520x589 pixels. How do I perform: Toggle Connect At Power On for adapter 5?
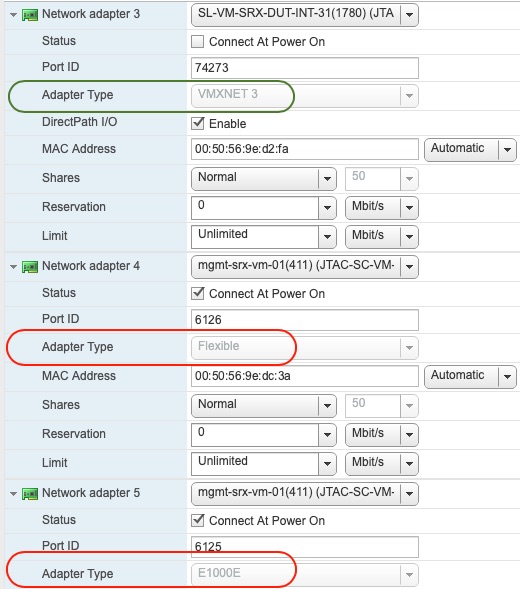coord(198,520)
